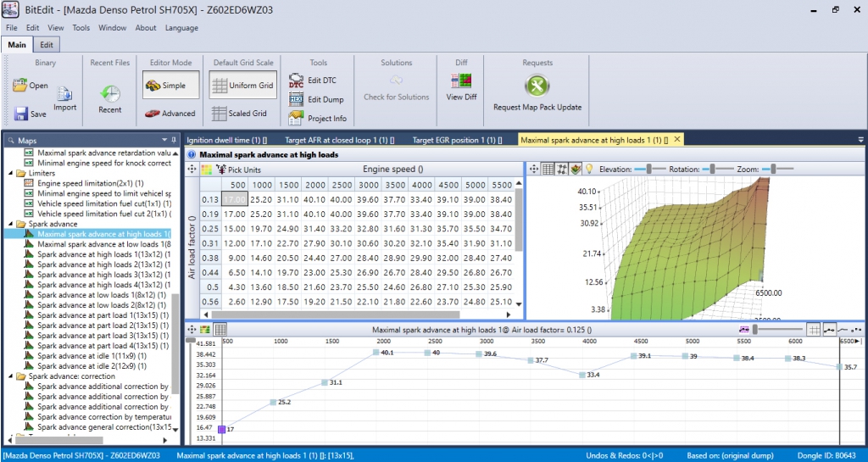The width and height of the screenshot is (868, 462).
Task: Toggle line-with-points graph style
Action: point(829,330)
